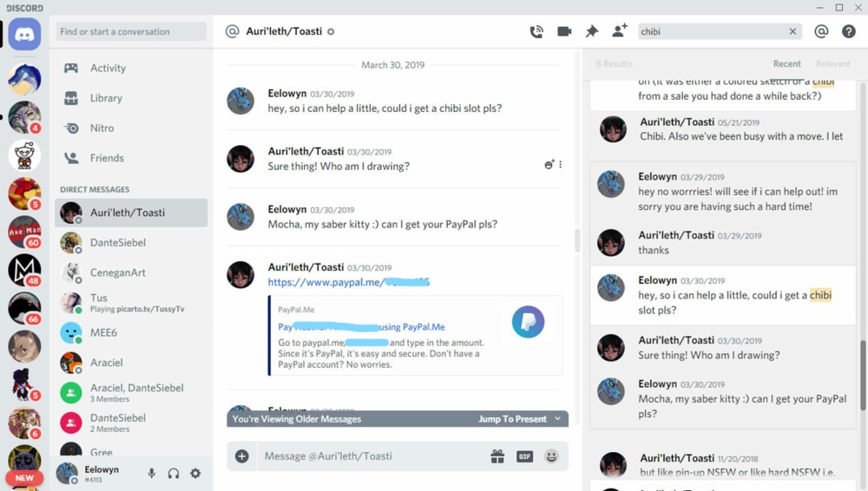Mute the microphone
The width and height of the screenshot is (868, 491).
point(151,474)
